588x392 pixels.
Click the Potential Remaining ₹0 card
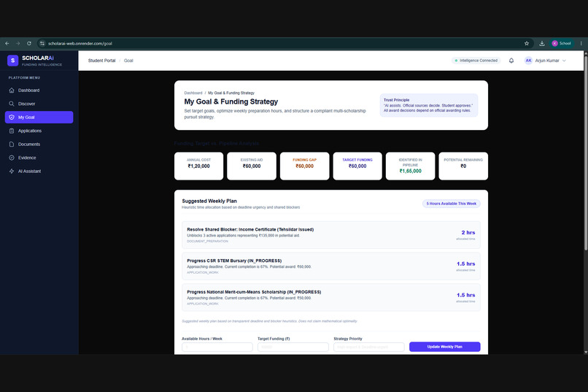463,166
